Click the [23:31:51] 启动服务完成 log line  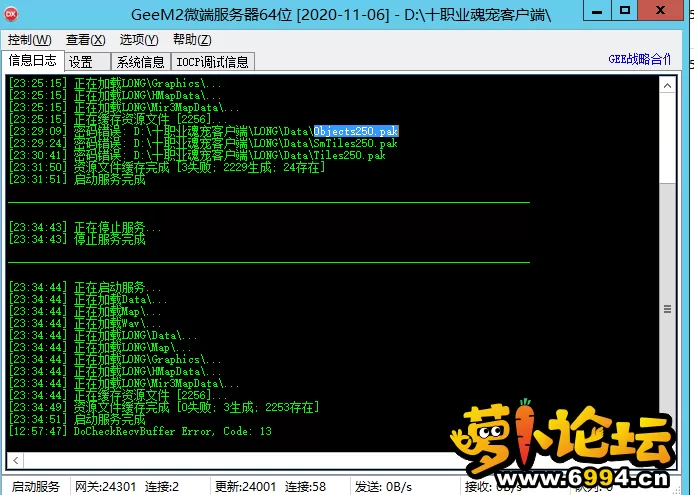(77, 179)
